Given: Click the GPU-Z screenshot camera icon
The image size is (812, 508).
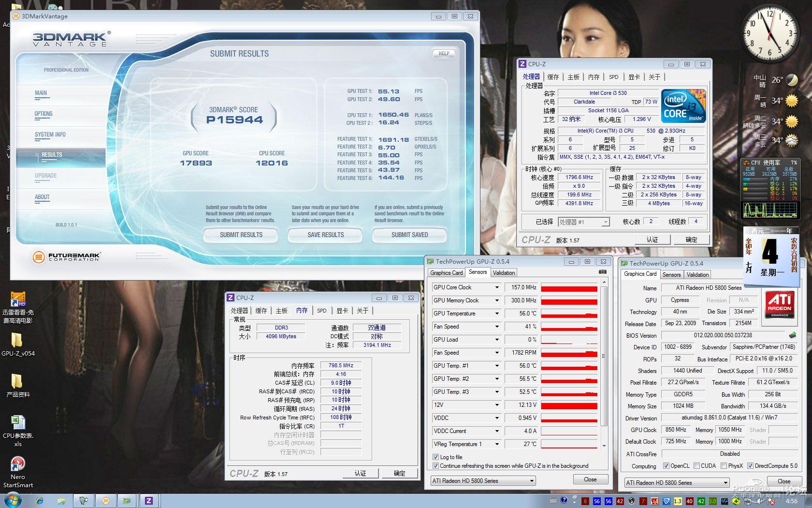Looking at the screenshot, I should [x=602, y=272].
